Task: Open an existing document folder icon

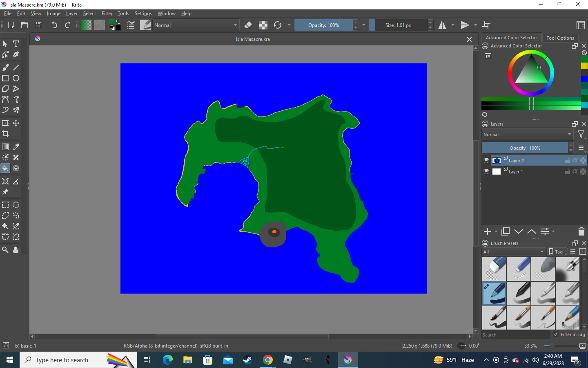Action: coord(24,25)
